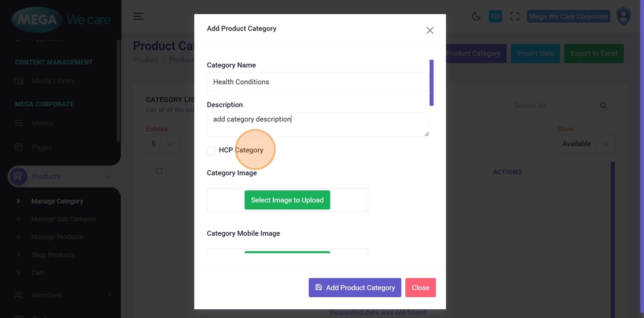
Task: Click the Products shopping basket icon
Action: (x=18, y=177)
